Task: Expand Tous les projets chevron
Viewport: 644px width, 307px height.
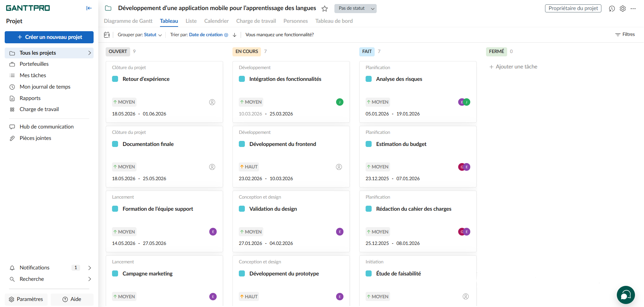Action: click(90, 53)
